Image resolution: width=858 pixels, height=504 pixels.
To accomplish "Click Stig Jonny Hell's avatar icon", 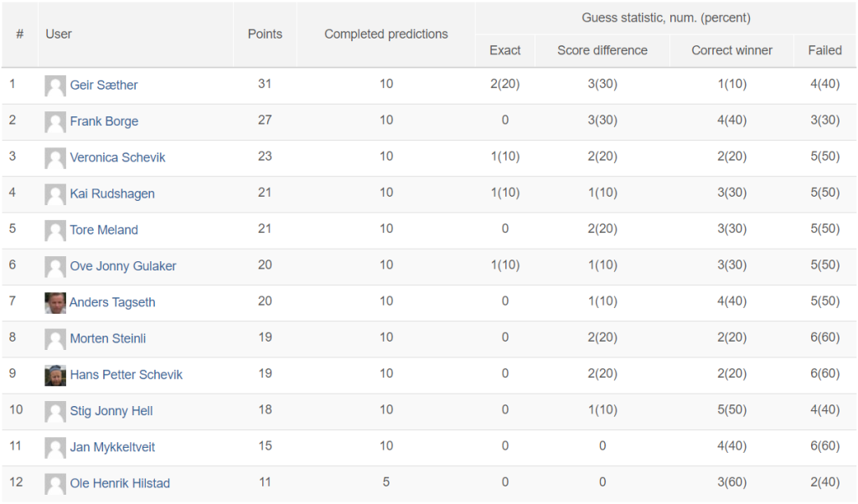I will [x=55, y=412].
